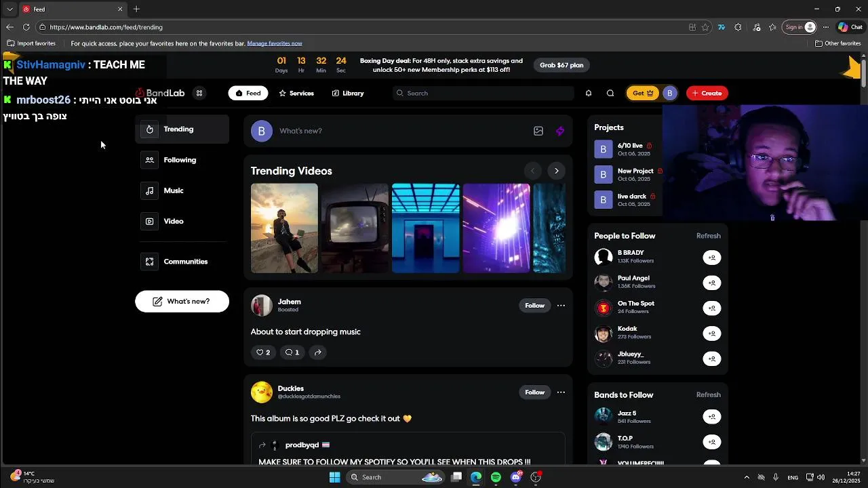Open the sunset trending video thumbnail

click(284, 228)
